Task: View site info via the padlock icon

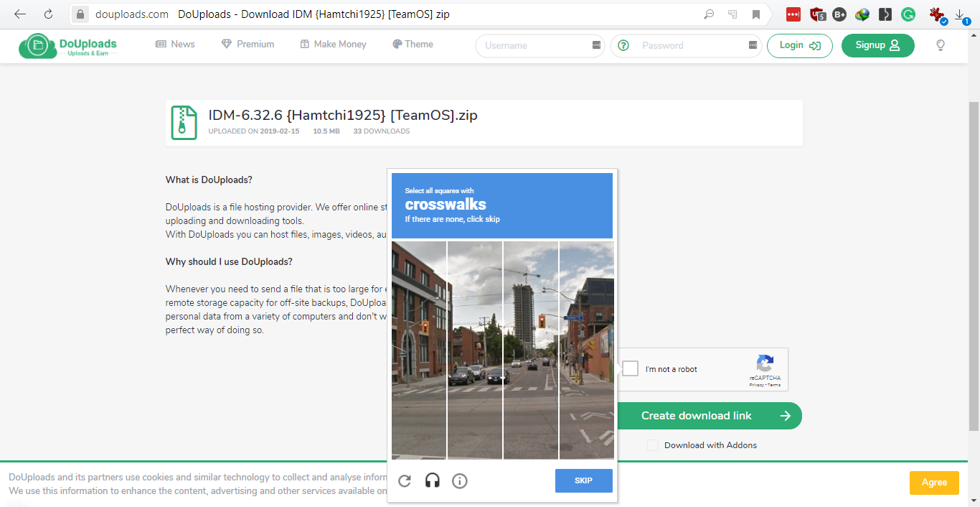Action: pos(80,14)
